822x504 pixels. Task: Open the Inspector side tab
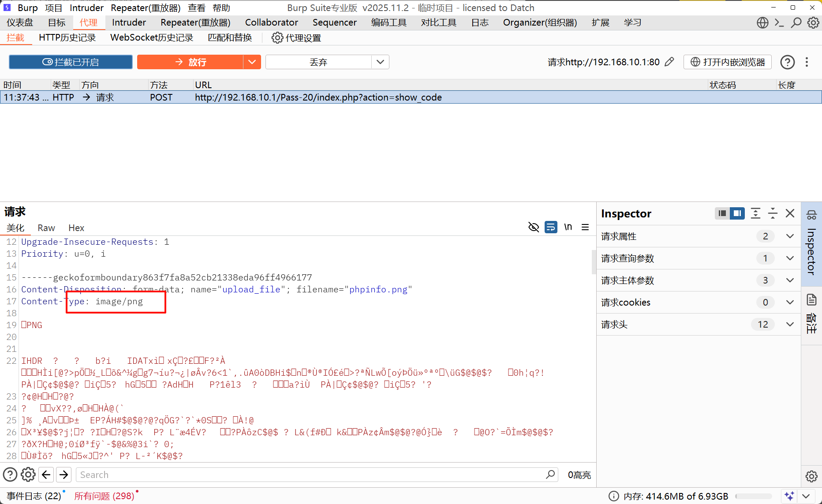coord(811,244)
